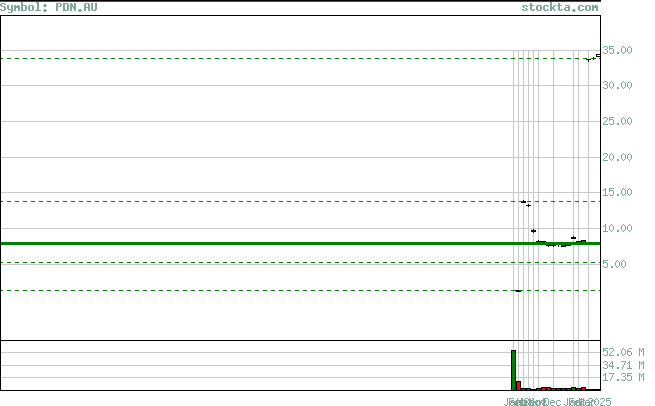Screen dimensions: 655x406
Task: Select the 34.71 M volume label
Action: pyautogui.click(x=623, y=365)
